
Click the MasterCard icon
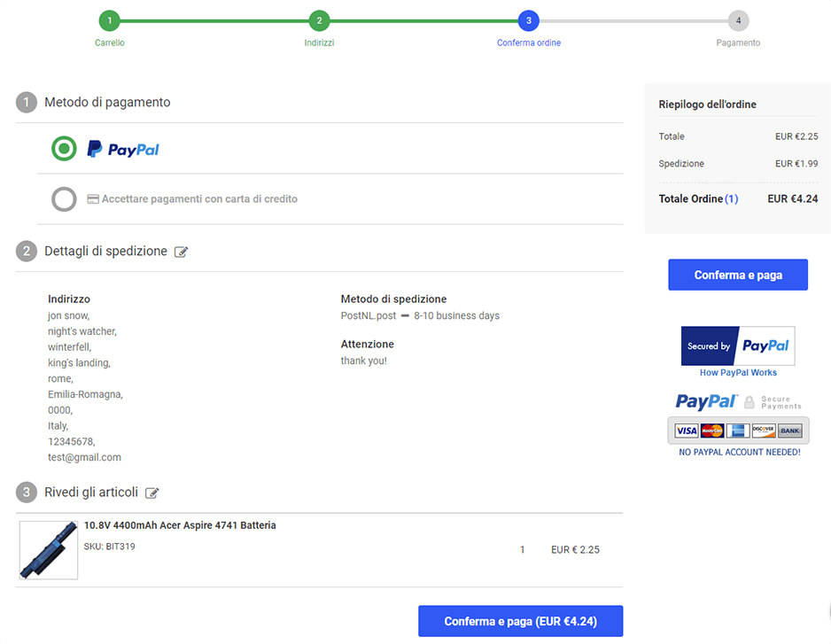[x=711, y=431]
